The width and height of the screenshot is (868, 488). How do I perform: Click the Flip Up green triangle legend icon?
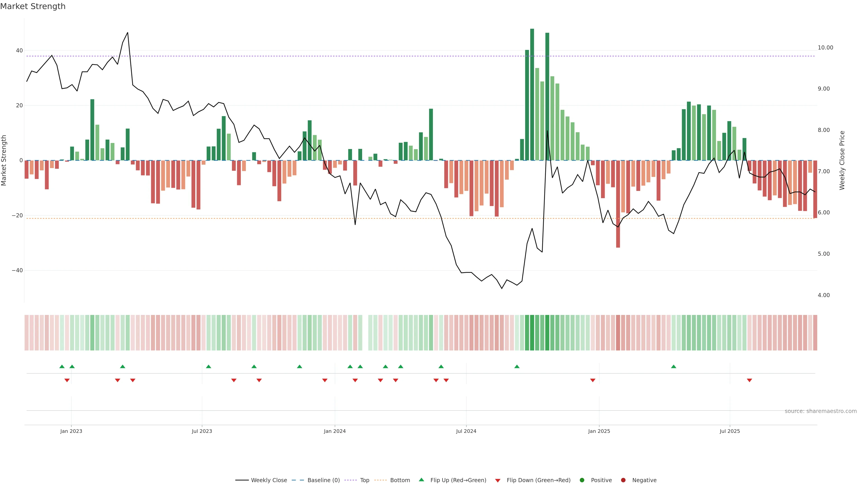point(421,480)
